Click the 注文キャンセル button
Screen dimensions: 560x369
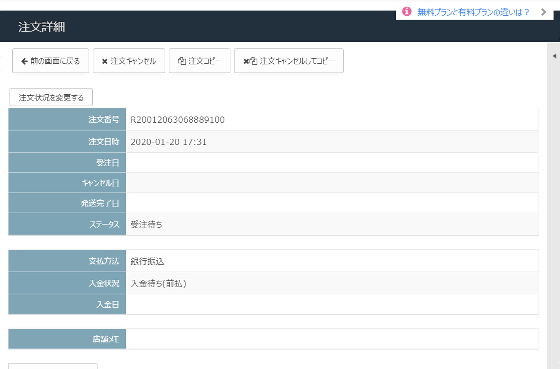[x=129, y=61]
